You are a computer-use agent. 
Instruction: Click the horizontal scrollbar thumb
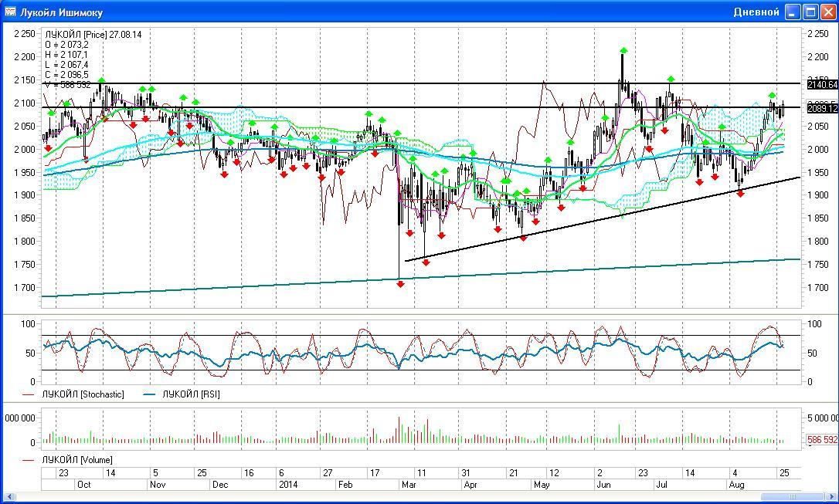pos(793,496)
